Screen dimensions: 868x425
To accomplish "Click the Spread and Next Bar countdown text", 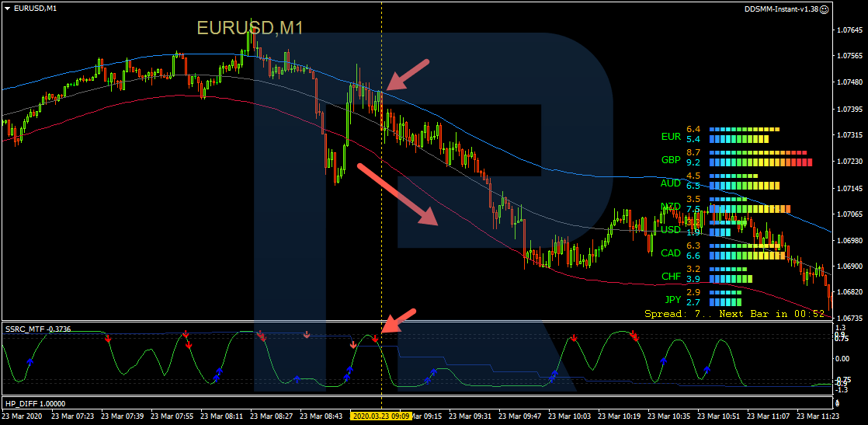I will click(734, 314).
